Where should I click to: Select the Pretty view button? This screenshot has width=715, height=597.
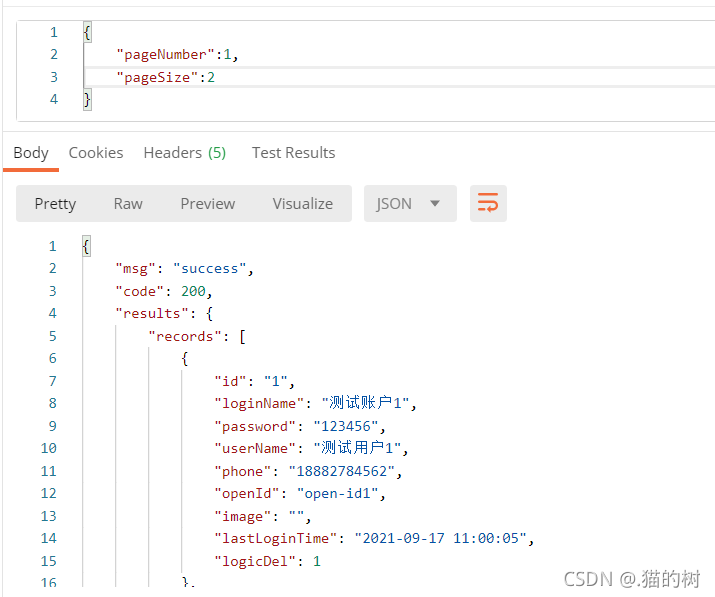(55, 203)
